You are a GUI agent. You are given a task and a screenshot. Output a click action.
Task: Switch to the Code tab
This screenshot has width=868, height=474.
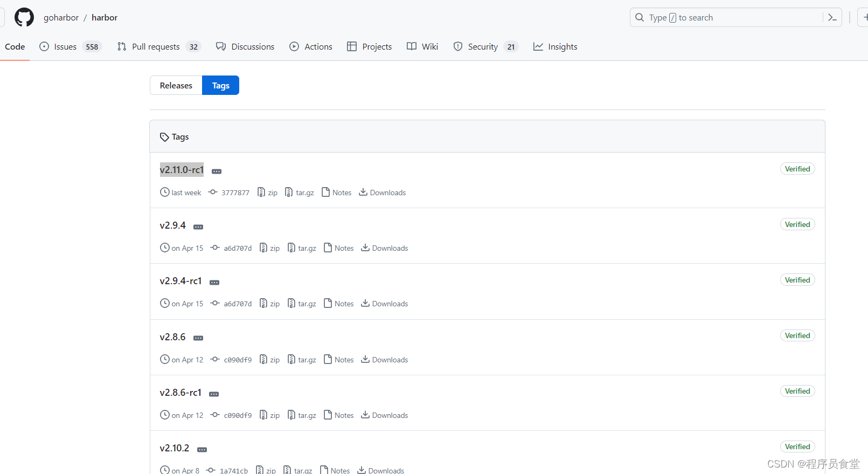[x=15, y=46]
